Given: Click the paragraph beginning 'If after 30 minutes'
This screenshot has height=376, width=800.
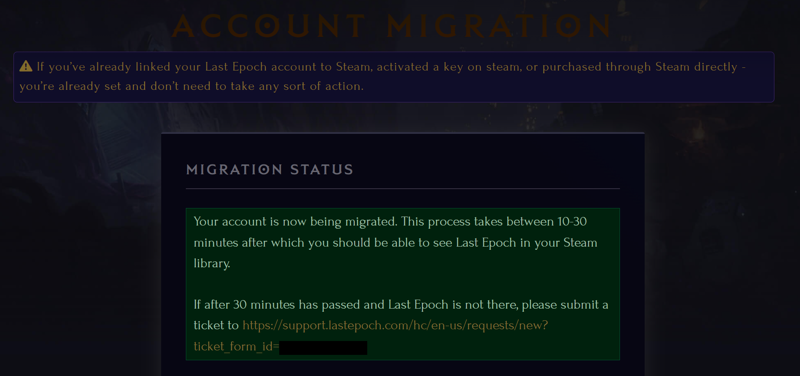Looking at the screenshot, I should coord(401,326).
